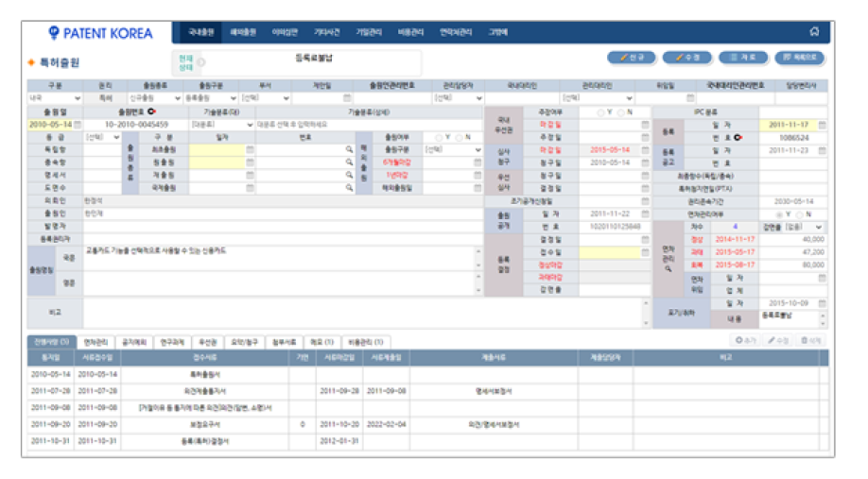The height and width of the screenshot is (479, 868).
Task: Open the 국내출원 menu
Action: (201, 32)
